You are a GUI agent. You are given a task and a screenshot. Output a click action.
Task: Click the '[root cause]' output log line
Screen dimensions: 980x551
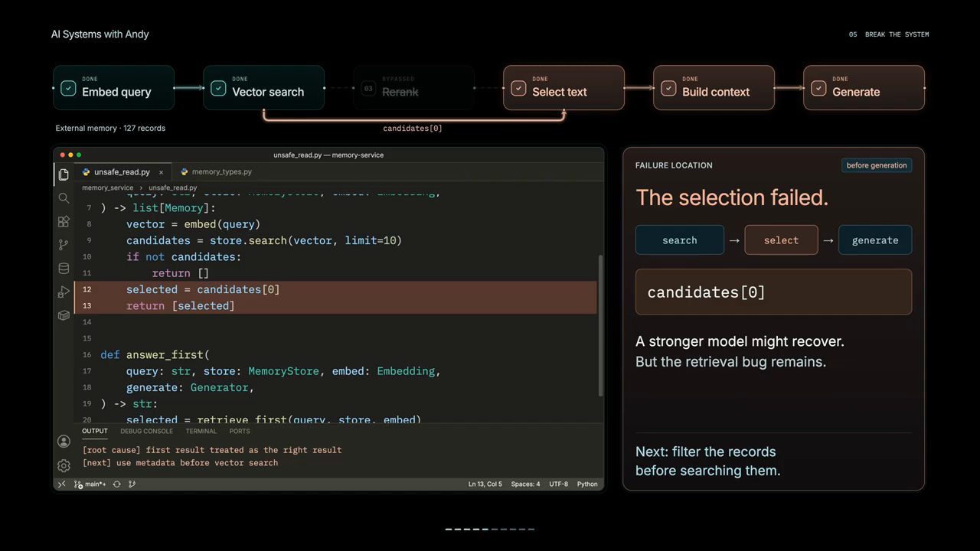click(x=212, y=450)
